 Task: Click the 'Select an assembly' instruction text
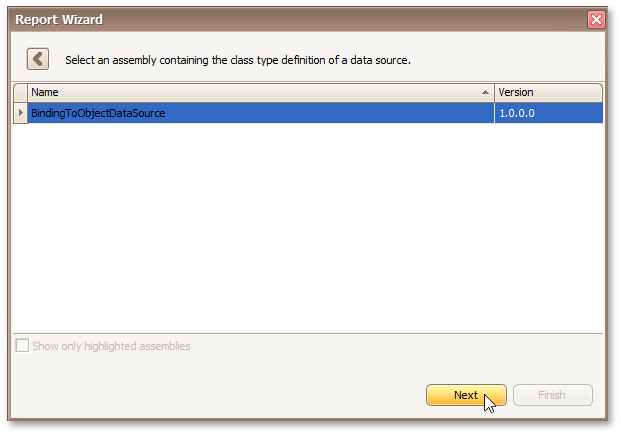coord(238,60)
